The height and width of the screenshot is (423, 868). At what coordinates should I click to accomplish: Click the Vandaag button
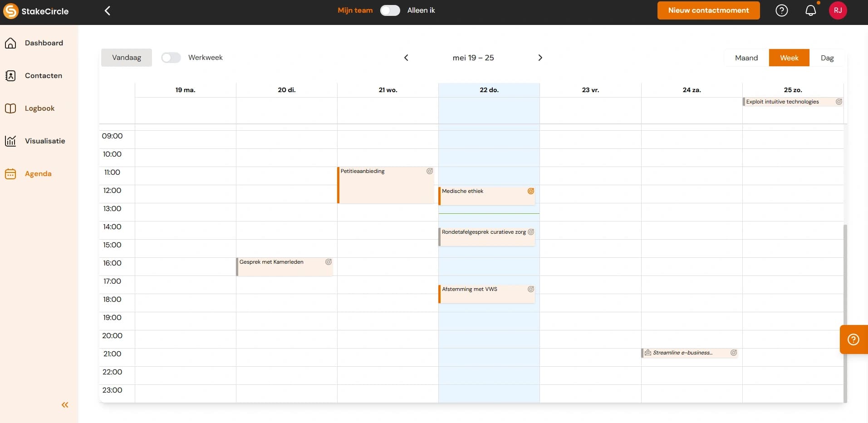click(127, 57)
